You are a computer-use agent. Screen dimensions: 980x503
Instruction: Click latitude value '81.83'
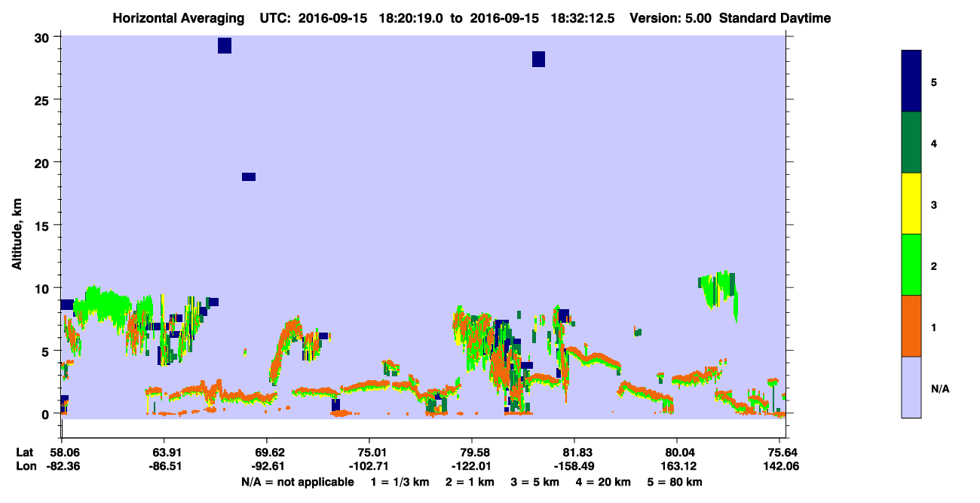point(575,452)
